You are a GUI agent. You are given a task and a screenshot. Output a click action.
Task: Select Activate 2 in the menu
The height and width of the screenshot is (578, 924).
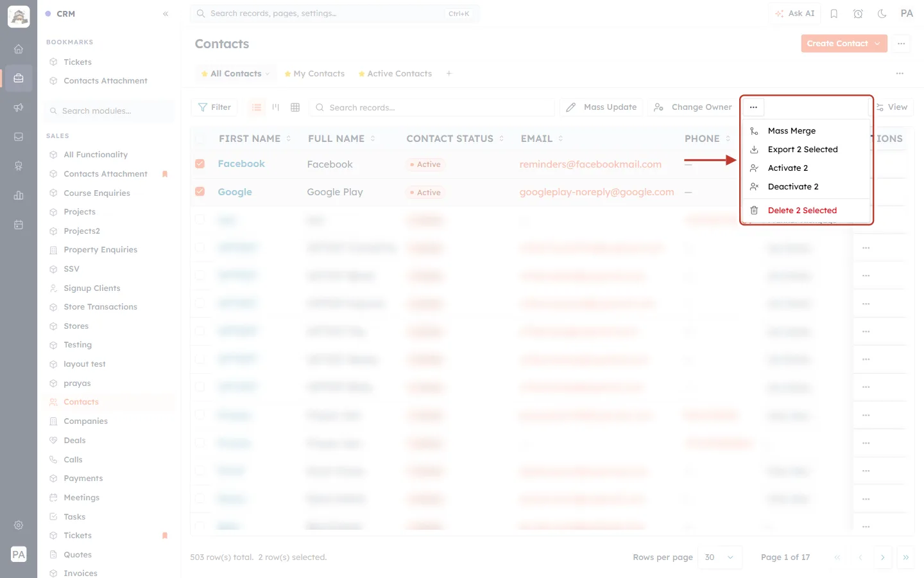click(x=806, y=168)
